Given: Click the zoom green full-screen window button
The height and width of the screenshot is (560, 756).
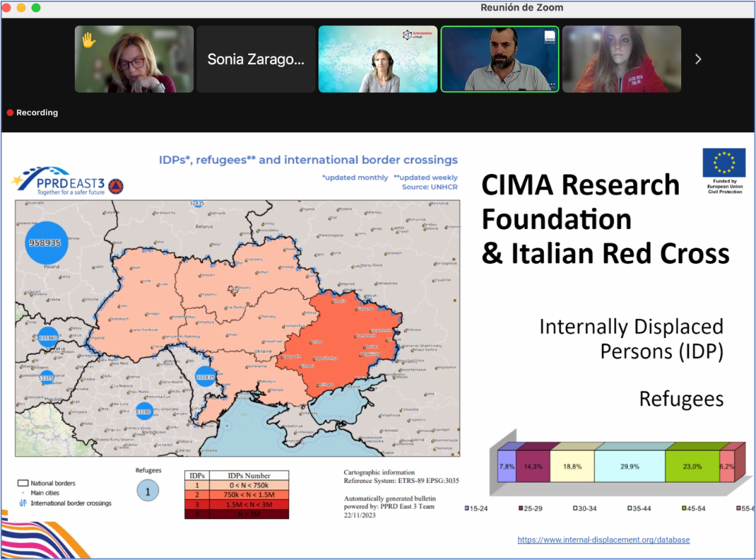Looking at the screenshot, I should [36, 8].
